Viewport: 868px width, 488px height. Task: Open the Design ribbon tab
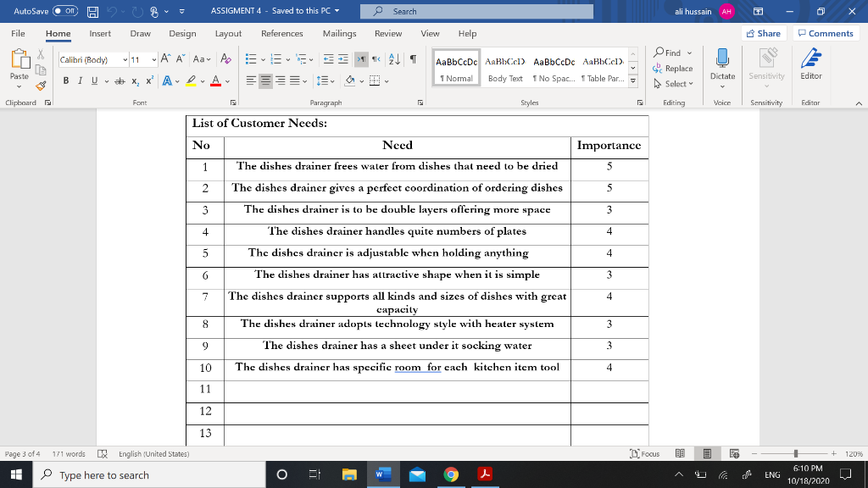click(x=182, y=34)
